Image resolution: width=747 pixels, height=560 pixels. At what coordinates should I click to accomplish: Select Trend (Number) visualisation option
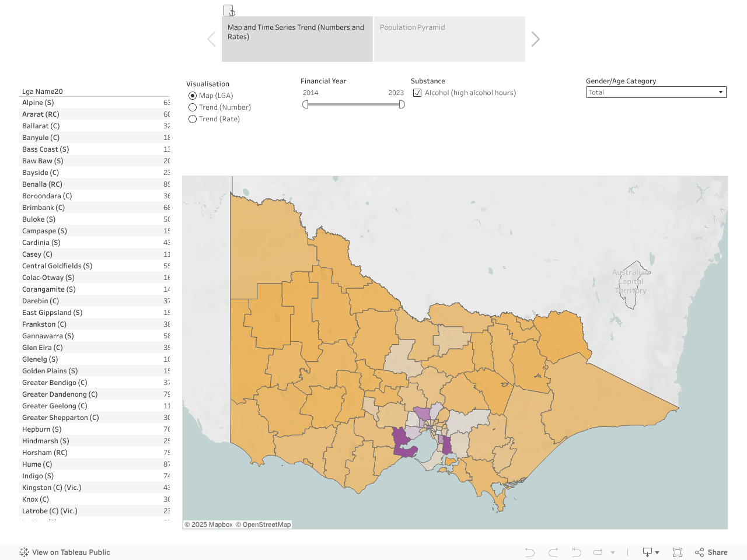[193, 107]
